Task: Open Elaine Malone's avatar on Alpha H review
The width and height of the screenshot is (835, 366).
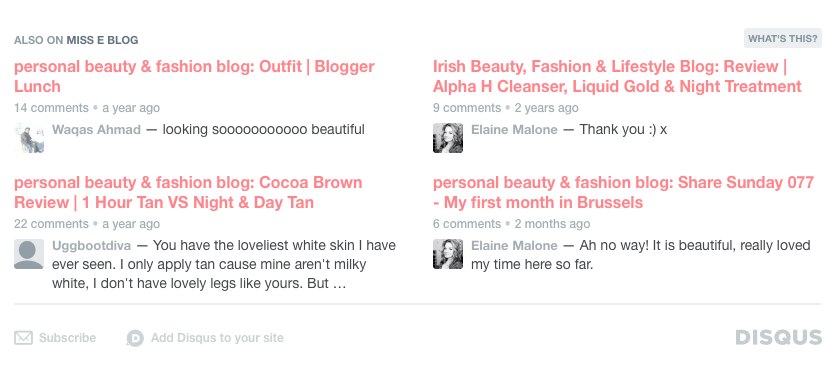Action: coord(448,137)
